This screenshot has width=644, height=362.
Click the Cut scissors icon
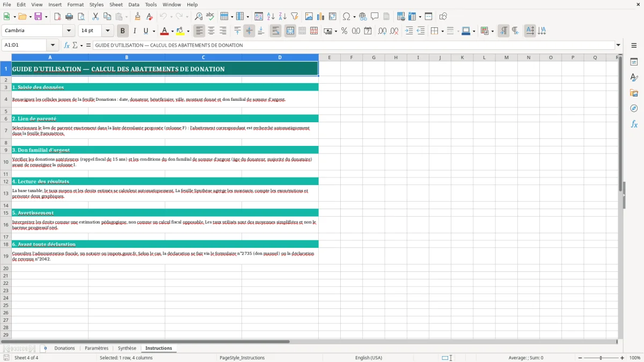click(95, 17)
